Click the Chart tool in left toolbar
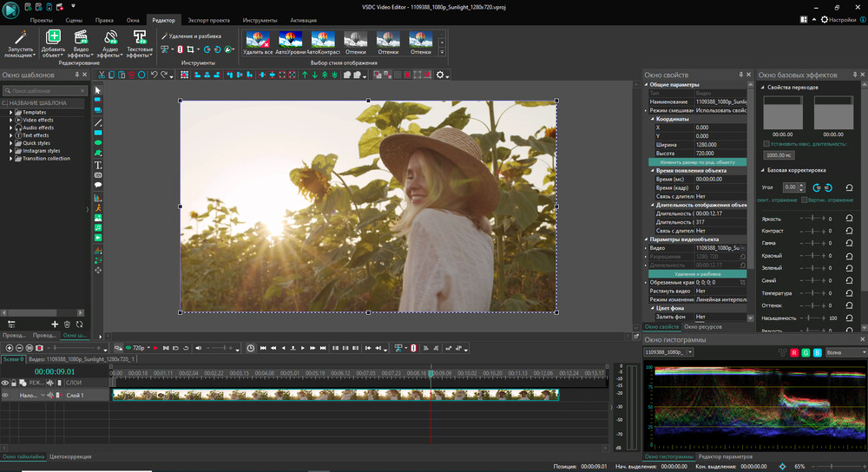 tap(98, 198)
